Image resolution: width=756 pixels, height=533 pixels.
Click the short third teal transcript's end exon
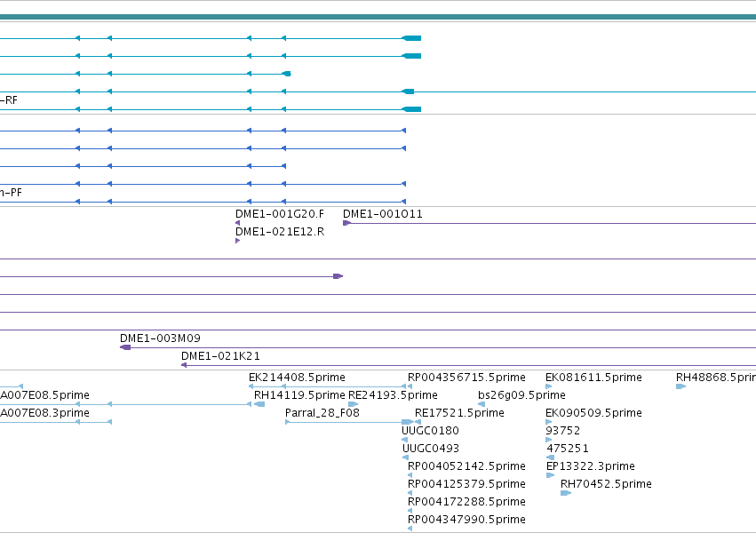click(286, 74)
